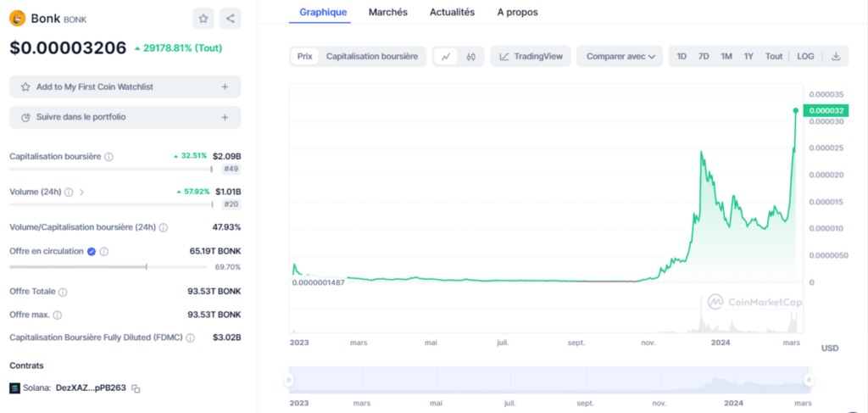Click the verified badge beside Offre en circulation
The width and height of the screenshot is (868, 413).
click(92, 251)
